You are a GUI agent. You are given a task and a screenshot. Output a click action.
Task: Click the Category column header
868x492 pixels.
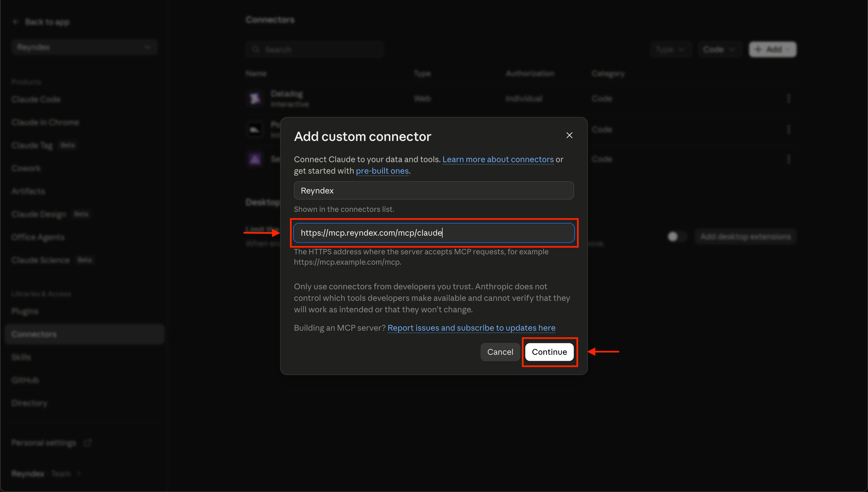pos(608,74)
